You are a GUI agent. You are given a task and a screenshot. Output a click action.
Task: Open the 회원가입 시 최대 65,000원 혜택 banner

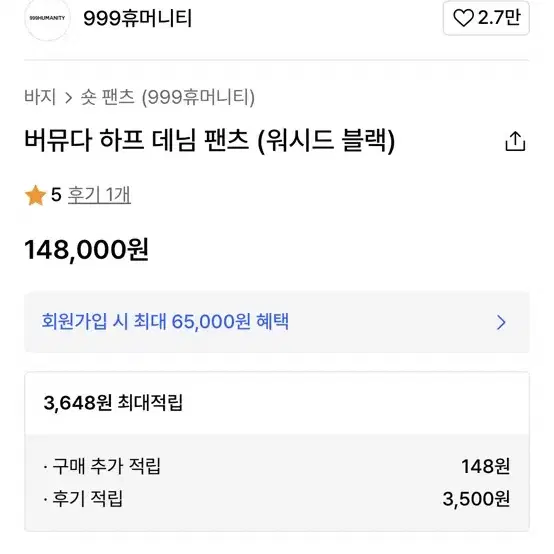[x=277, y=322]
